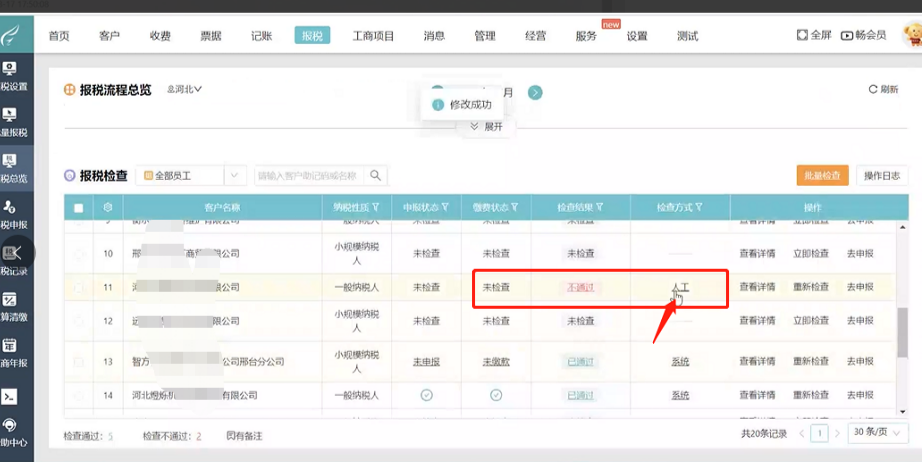Expand the 展开 section
This screenshot has height=462, width=922.
coord(486,127)
